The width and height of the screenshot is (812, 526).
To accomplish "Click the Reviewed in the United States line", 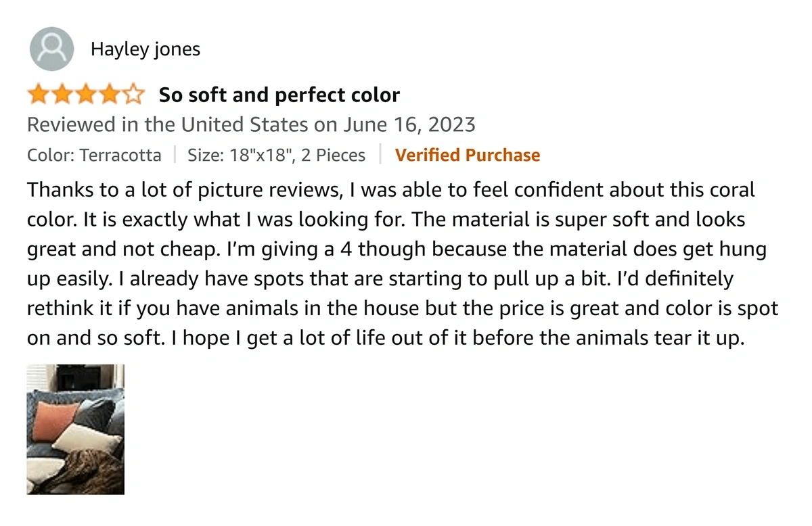I will (x=251, y=125).
